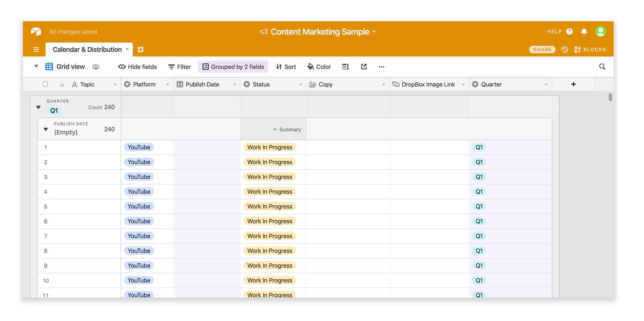This screenshot has height=321, width=644.
Task: Open the Filter menu
Action: (x=179, y=67)
